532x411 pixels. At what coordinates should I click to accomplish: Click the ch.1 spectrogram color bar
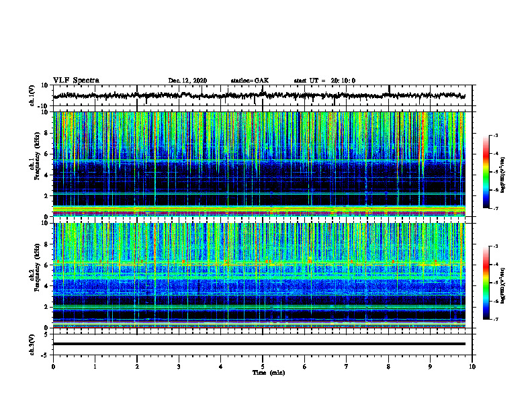[x=486, y=172]
